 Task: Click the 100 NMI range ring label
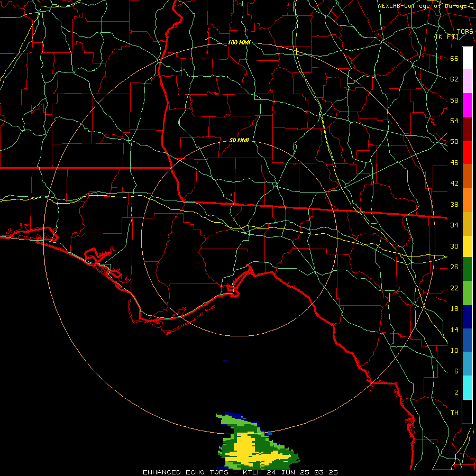point(239,42)
